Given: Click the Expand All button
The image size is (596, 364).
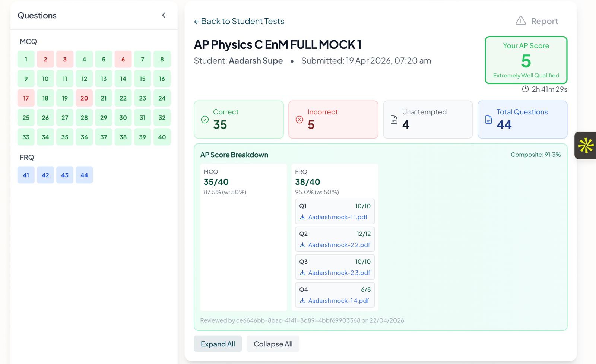Looking at the screenshot, I should tap(218, 344).
